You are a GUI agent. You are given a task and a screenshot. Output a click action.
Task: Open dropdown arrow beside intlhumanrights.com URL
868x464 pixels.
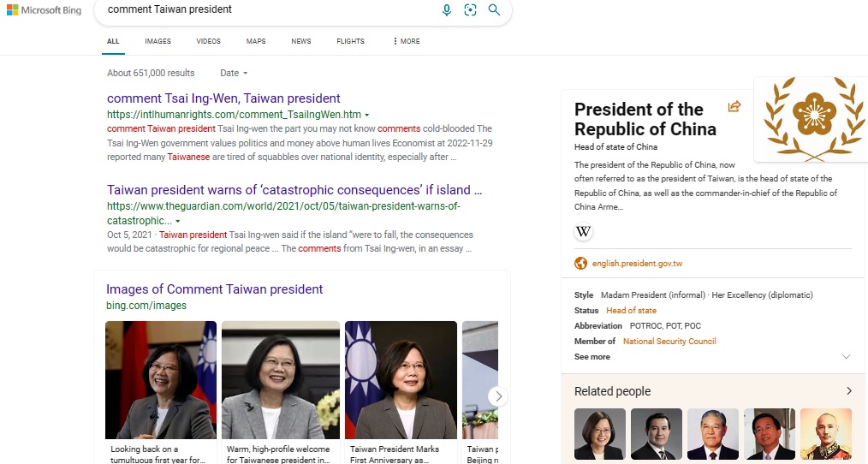coord(367,115)
